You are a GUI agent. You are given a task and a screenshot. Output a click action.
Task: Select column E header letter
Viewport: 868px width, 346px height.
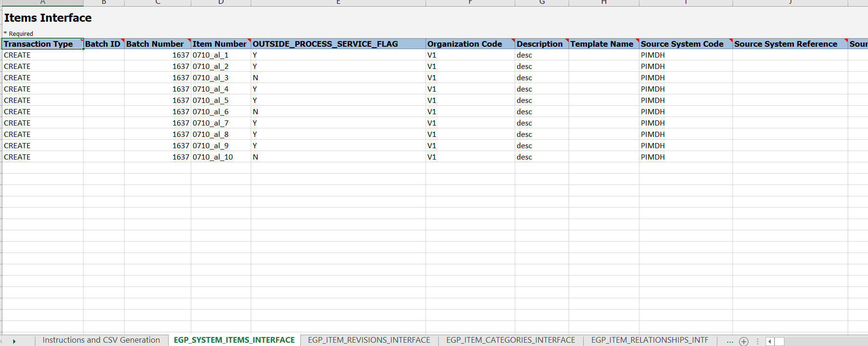pyautogui.click(x=338, y=2)
